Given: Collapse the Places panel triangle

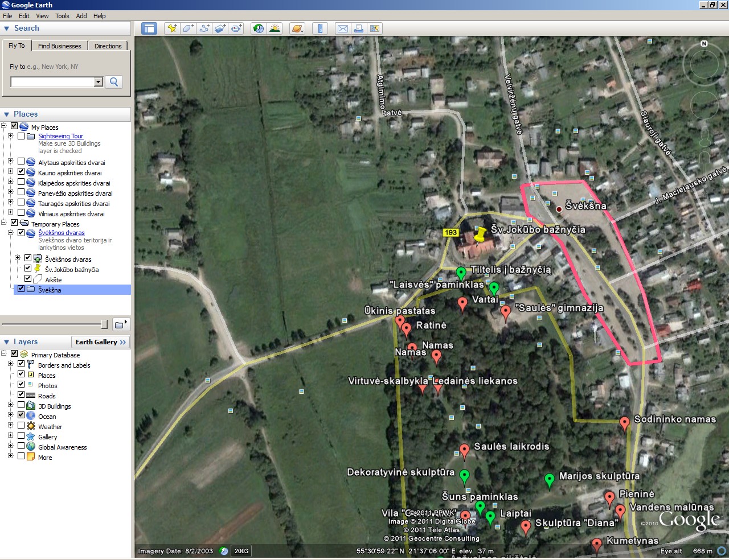Looking at the screenshot, I should click(x=7, y=114).
